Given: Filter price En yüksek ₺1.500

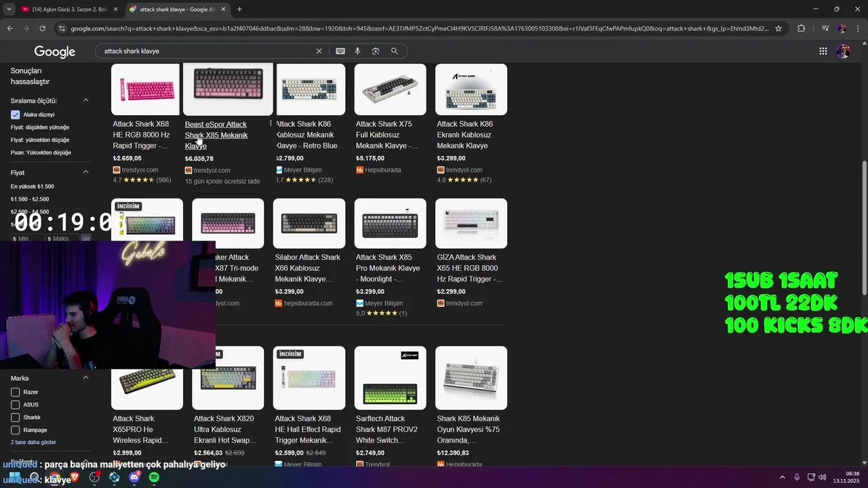Looking at the screenshot, I should 32,186.
